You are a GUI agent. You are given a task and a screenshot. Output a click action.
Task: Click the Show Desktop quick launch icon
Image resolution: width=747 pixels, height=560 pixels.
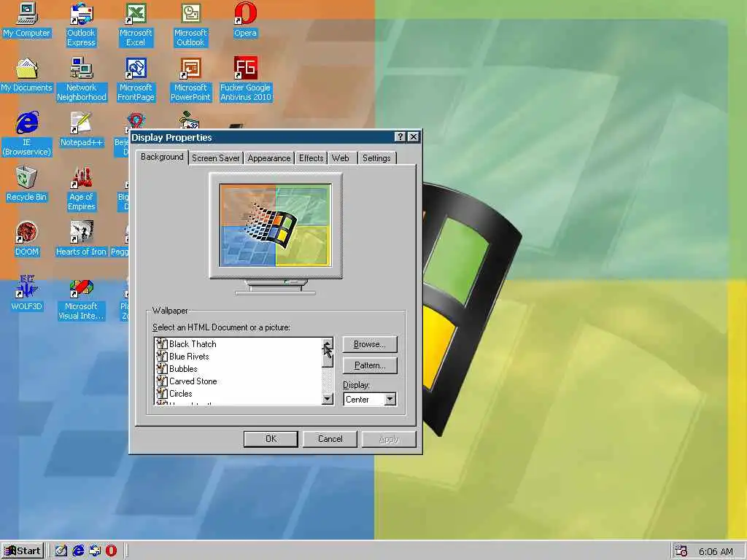click(x=61, y=551)
